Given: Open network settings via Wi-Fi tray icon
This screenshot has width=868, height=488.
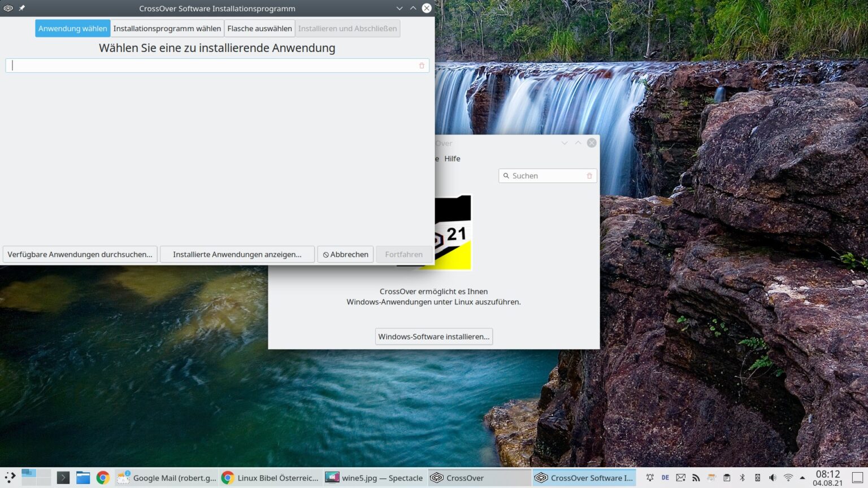Looking at the screenshot, I should click(788, 477).
